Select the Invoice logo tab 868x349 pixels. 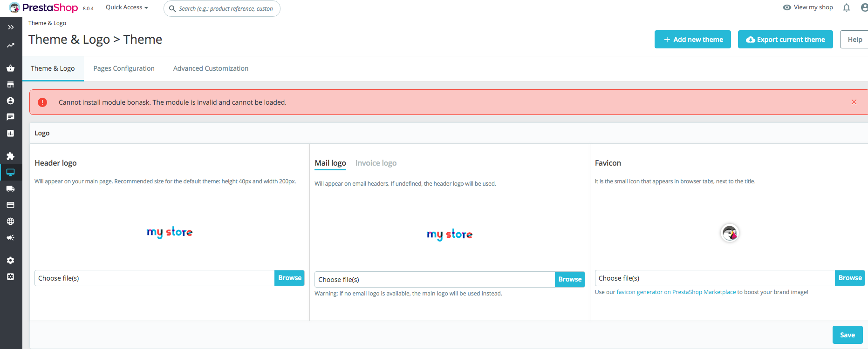376,163
